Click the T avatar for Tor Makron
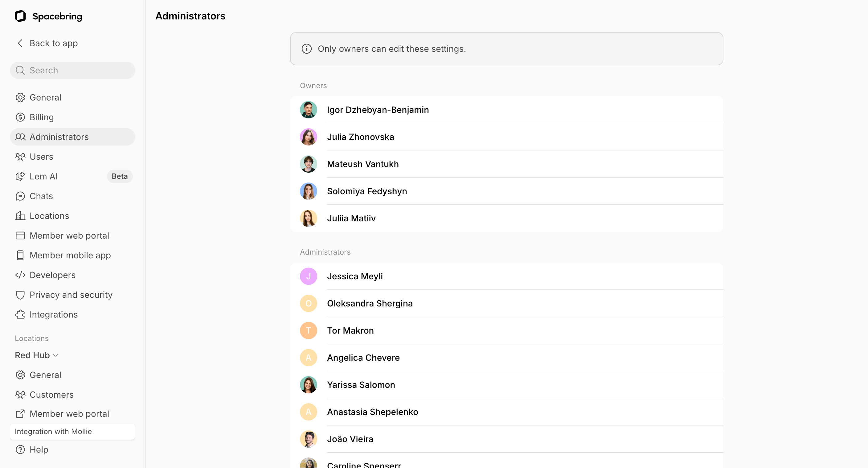868x468 pixels. click(x=308, y=330)
